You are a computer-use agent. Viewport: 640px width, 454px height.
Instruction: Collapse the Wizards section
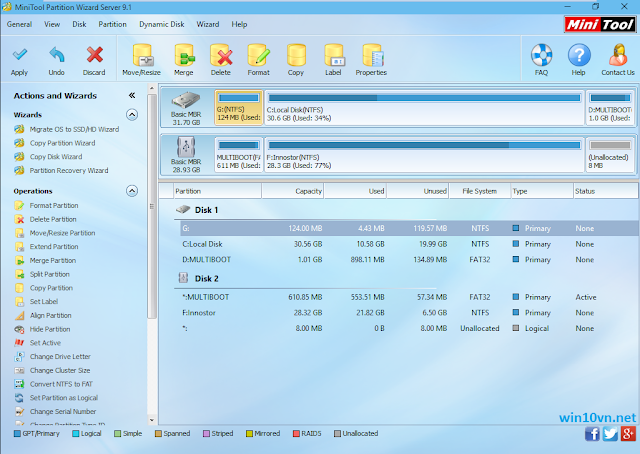(x=132, y=115)
